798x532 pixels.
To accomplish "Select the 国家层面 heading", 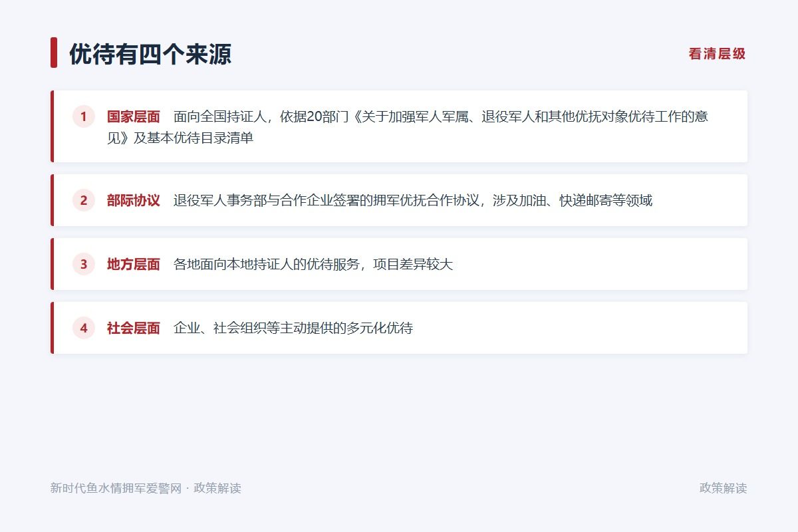I will (134, 117).
